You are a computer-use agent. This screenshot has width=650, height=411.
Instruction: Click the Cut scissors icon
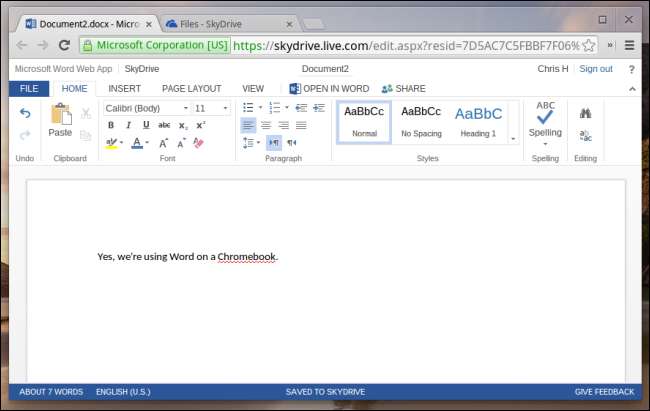coord(86,114)
